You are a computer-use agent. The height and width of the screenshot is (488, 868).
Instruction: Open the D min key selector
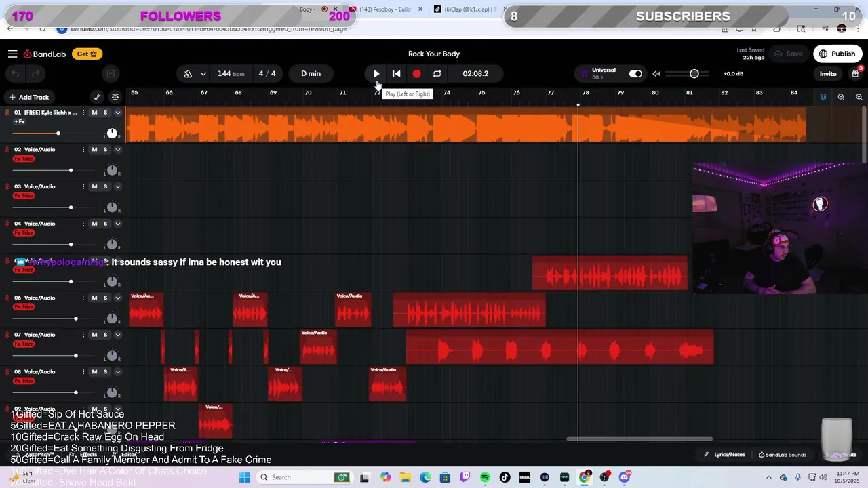[311, 73]
